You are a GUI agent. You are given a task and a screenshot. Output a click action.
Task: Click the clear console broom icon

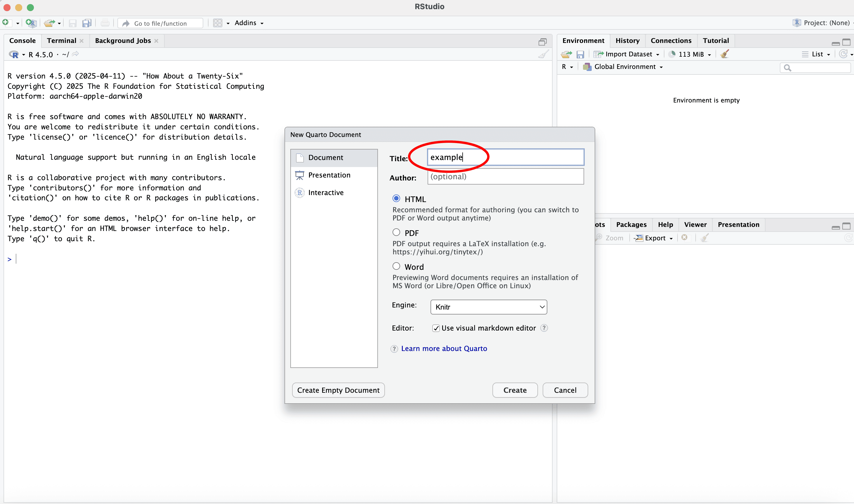click(543, 54)
